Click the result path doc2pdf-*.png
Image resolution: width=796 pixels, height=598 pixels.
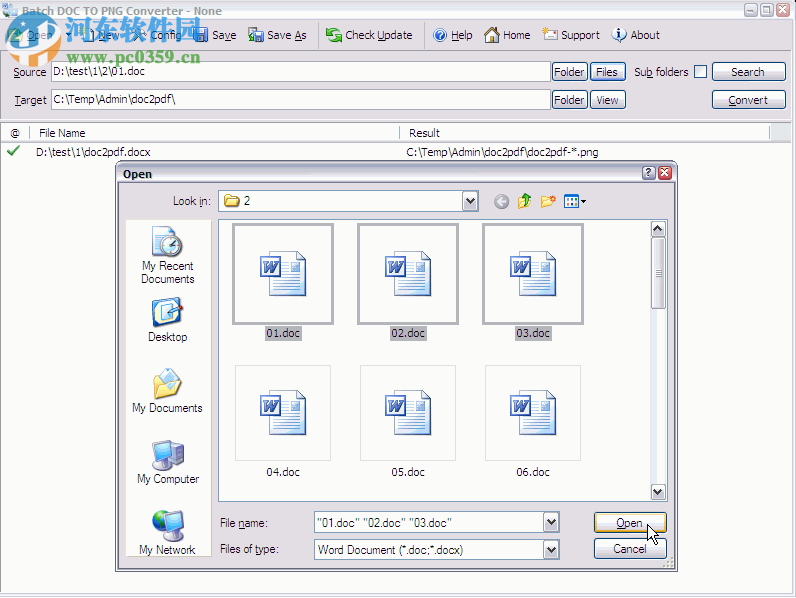point(502,152)
